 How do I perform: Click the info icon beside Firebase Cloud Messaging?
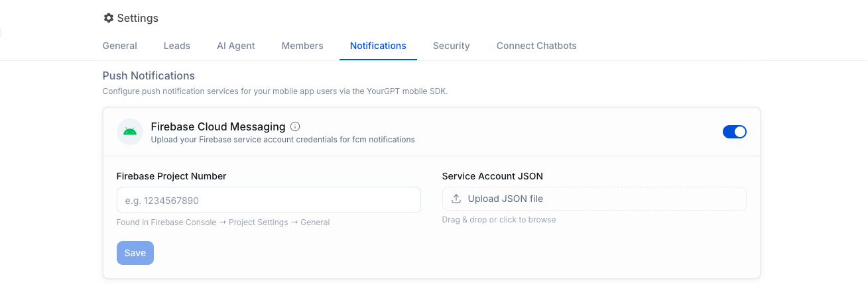(296, 126)
